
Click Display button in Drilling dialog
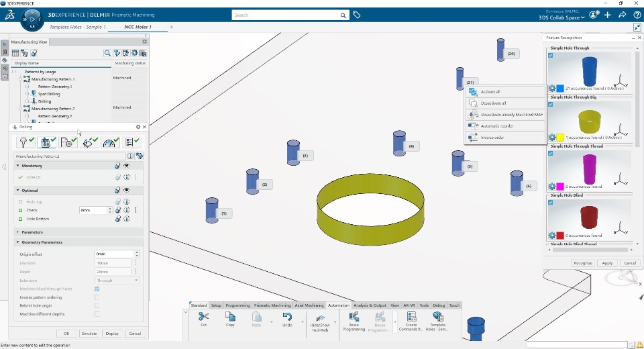click(x=112, y=334)
